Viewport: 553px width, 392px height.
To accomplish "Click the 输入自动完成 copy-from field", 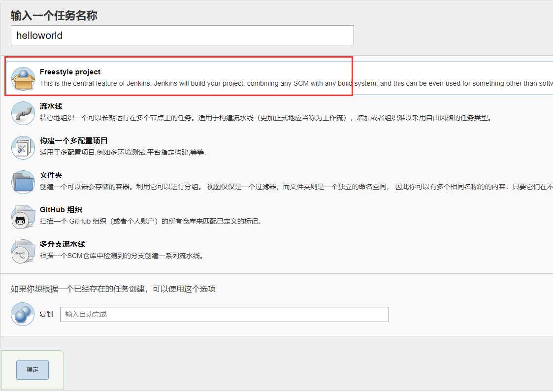I will (225, 314).
